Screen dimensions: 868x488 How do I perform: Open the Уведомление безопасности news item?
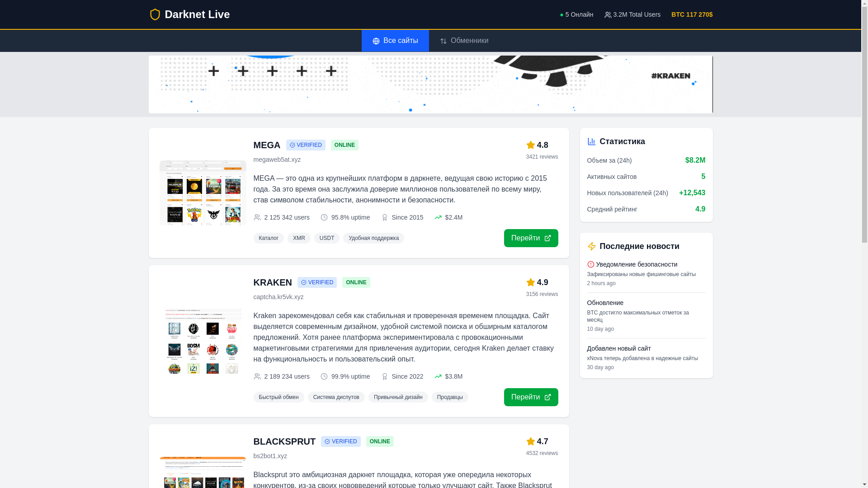(x=646, y=273)
